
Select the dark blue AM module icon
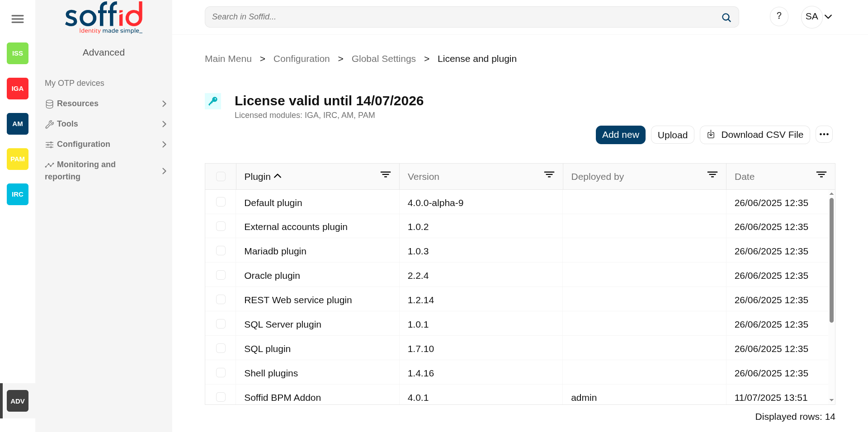coord(18,124)
